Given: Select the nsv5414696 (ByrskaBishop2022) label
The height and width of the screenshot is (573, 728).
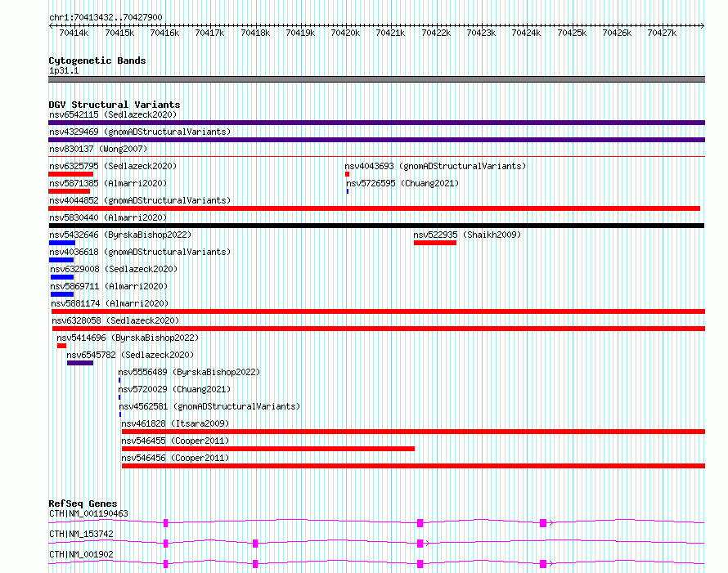Looking at the screenshot, I should 128,338.
